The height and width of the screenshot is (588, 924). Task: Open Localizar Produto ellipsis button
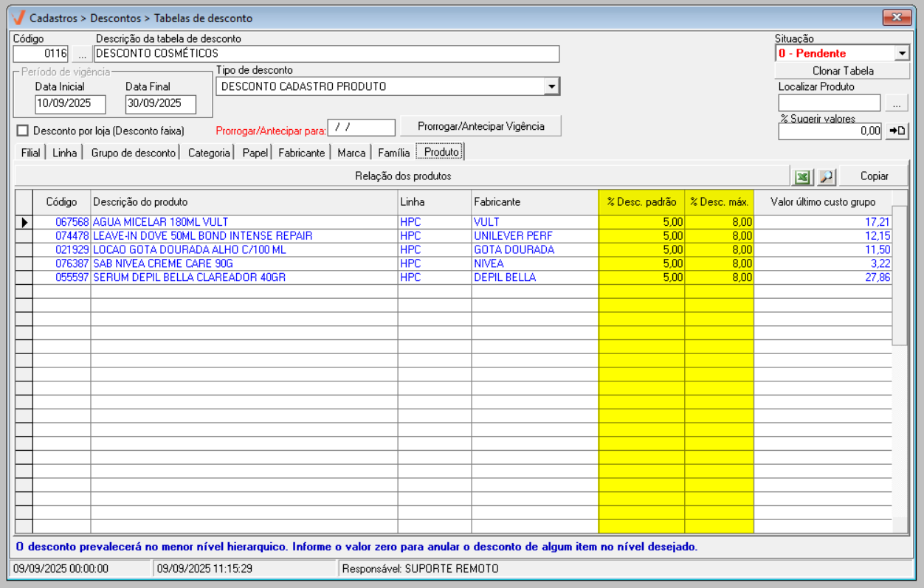pos(897,103)
